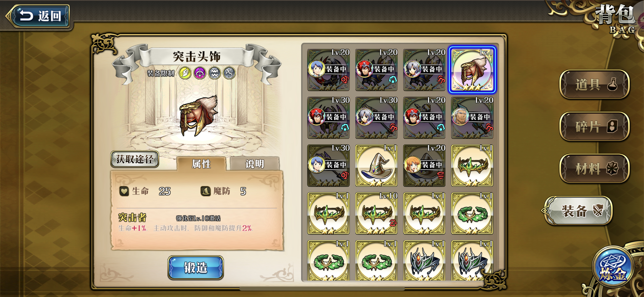Click the purple archer class restriction icon
The width and height of the screenshot is (644, 297).
(200, 73)
